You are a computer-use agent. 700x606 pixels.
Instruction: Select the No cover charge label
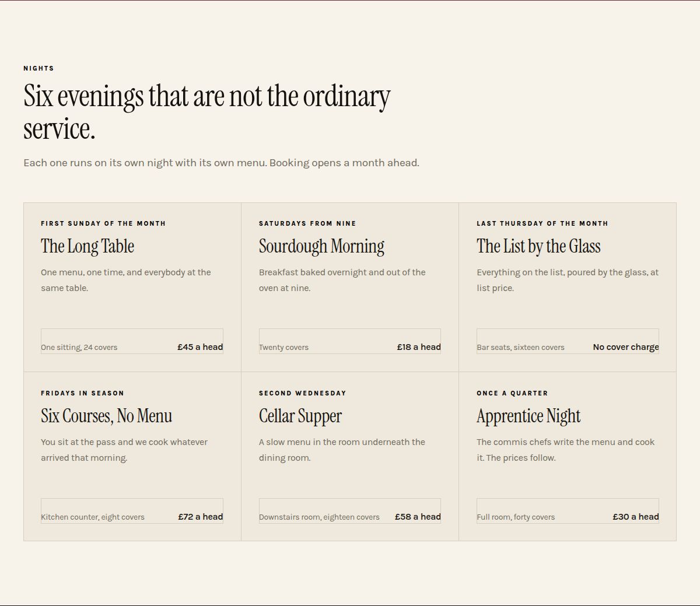(626, 347)
